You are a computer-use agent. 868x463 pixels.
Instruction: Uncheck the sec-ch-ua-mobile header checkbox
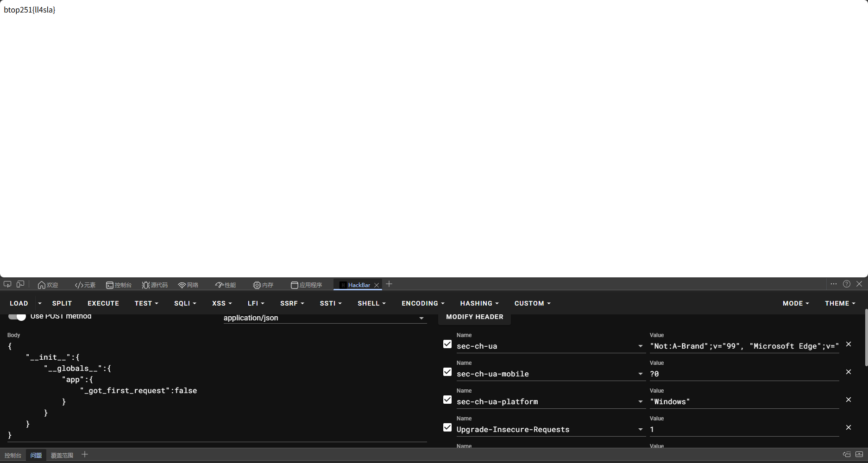tap(447, 372)
